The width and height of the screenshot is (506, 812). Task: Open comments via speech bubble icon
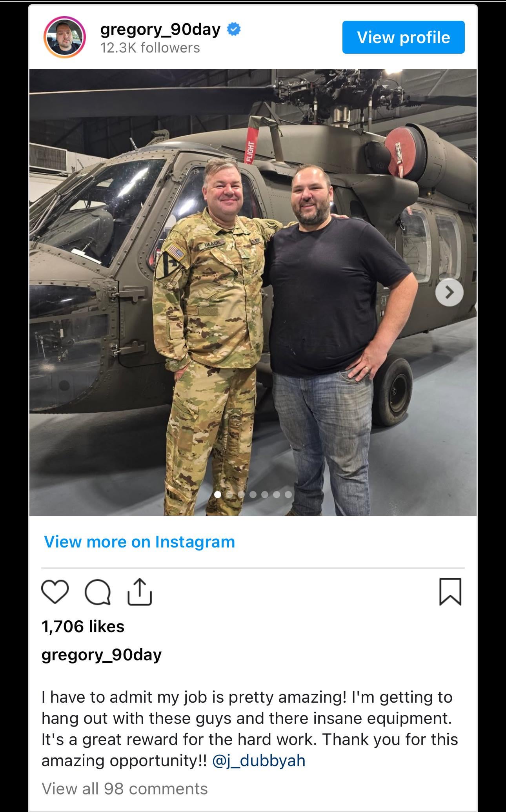98,592
